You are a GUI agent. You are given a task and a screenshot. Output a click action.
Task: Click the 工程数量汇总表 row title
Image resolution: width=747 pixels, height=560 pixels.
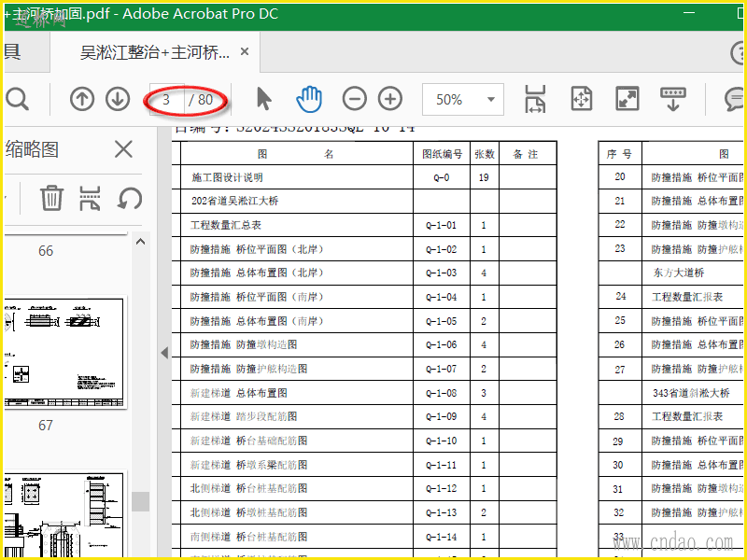point(226,225)
